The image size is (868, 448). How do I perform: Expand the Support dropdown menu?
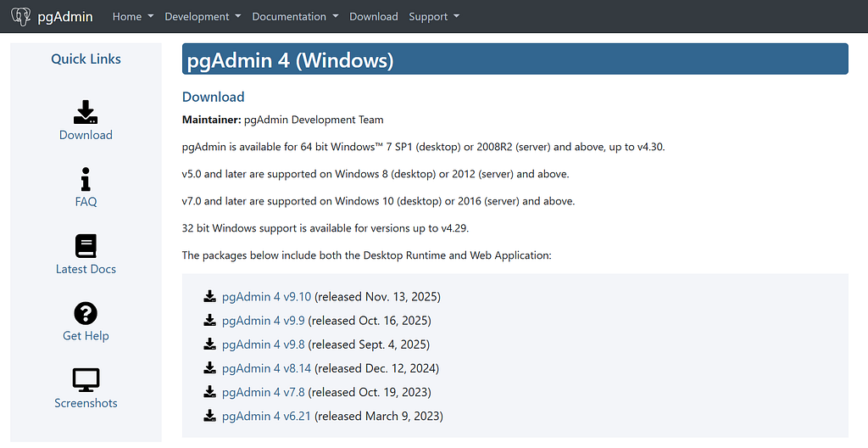[434, 17]
